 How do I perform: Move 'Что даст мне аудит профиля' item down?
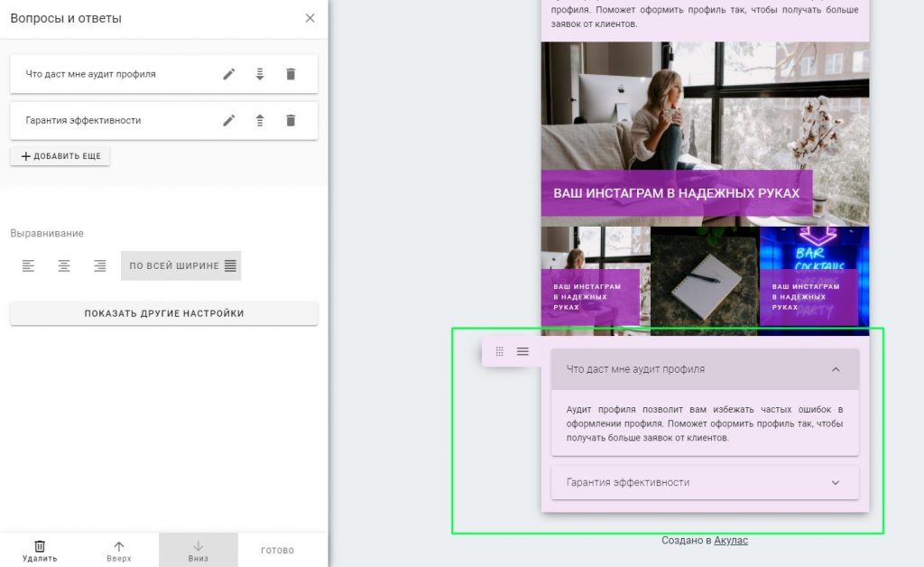pyautogui.click(x=260, y=74)
